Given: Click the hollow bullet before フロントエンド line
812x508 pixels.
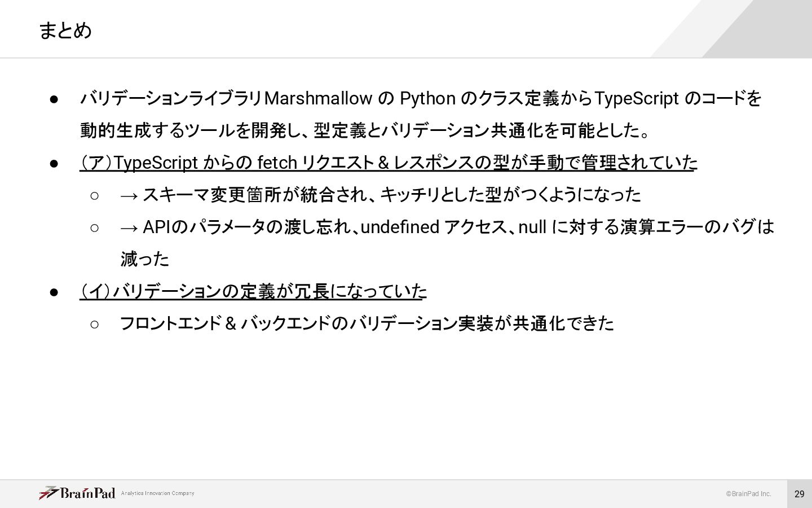Looking at the screenshot, I should 94,324.
